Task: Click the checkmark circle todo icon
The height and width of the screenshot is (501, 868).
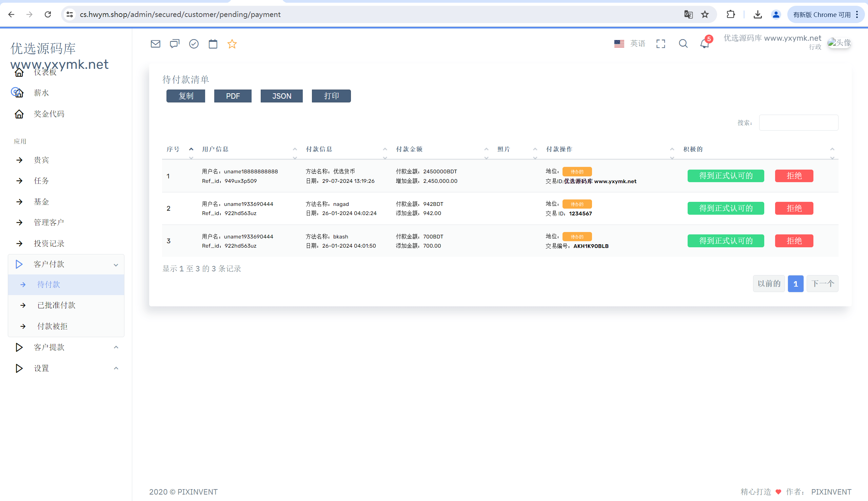Action: click(194, 44)
